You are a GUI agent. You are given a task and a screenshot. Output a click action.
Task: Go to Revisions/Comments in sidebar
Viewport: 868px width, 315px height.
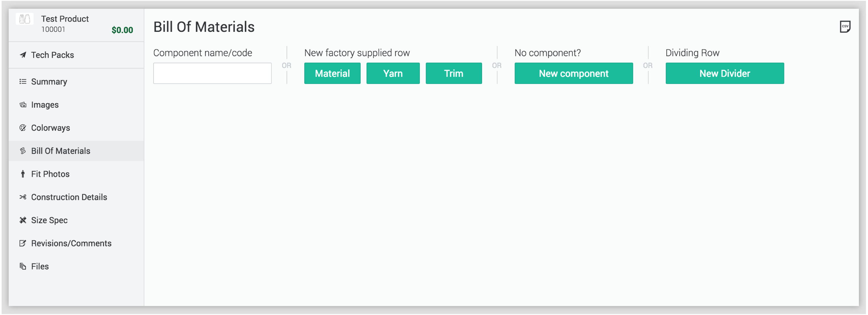tap(71, 243)
